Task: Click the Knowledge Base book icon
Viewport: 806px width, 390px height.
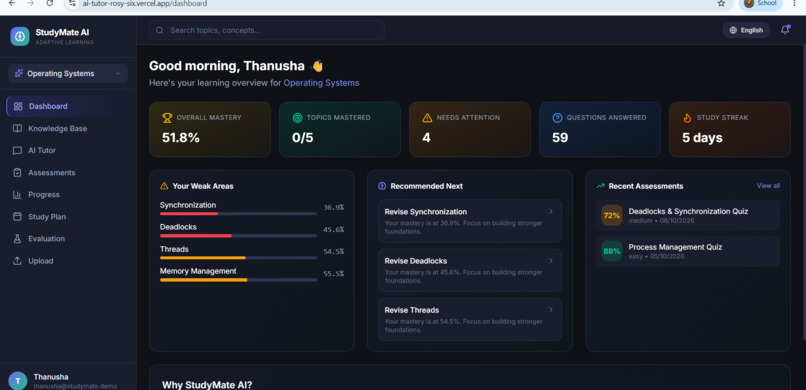Action: (17, 128)
